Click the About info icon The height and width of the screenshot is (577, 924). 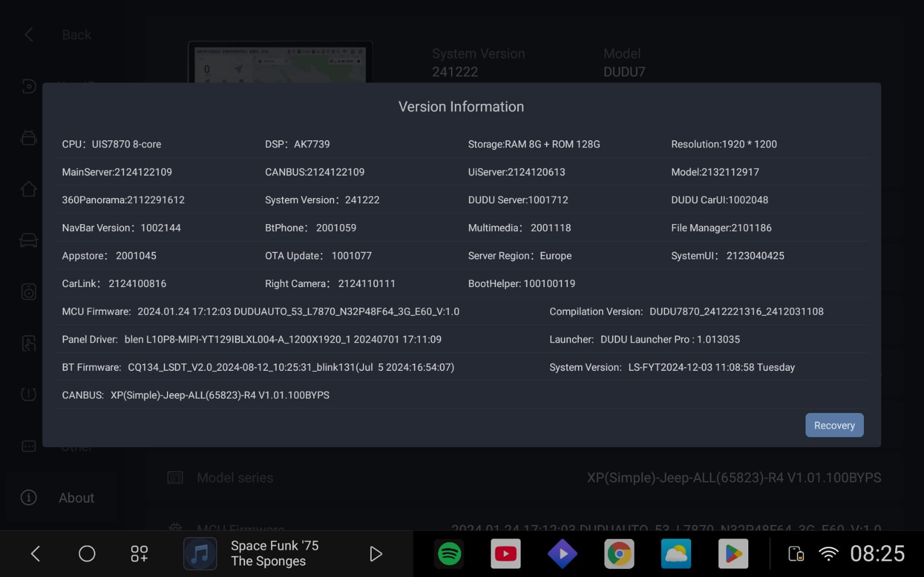pyautogui.click(x=28, y=497)
